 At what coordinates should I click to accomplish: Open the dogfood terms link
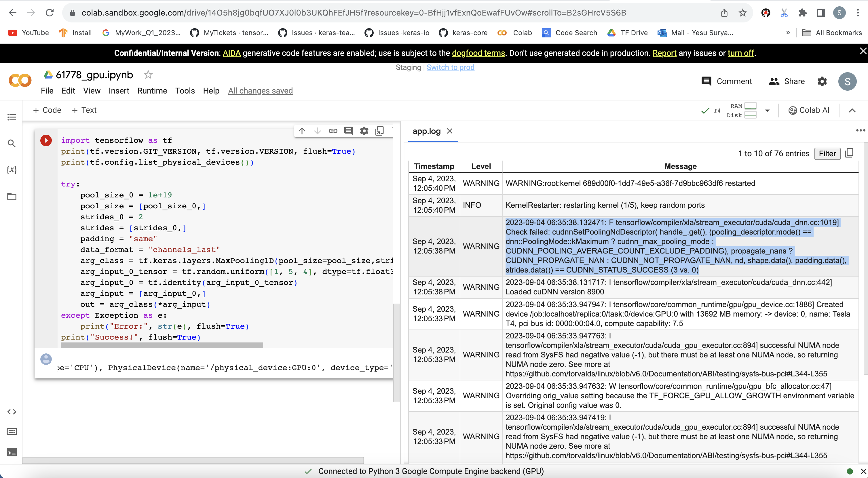pos(478,53)
